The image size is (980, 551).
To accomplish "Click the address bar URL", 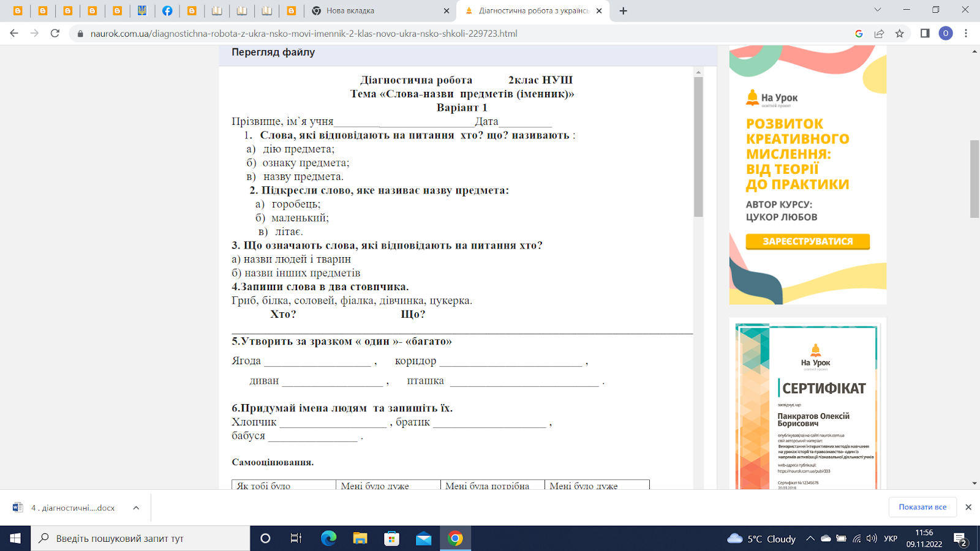I will tap(304, 34).
